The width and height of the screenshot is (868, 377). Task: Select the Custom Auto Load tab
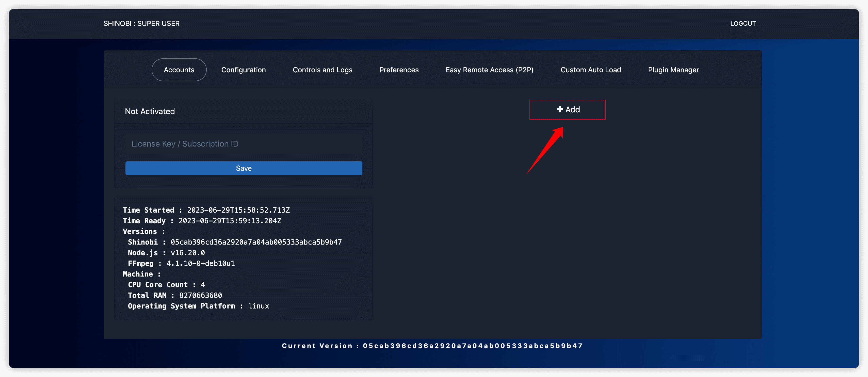point(590,70)
